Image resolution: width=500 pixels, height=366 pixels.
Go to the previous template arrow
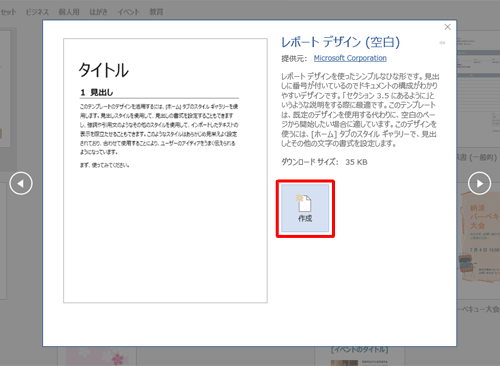coord(21,183)
